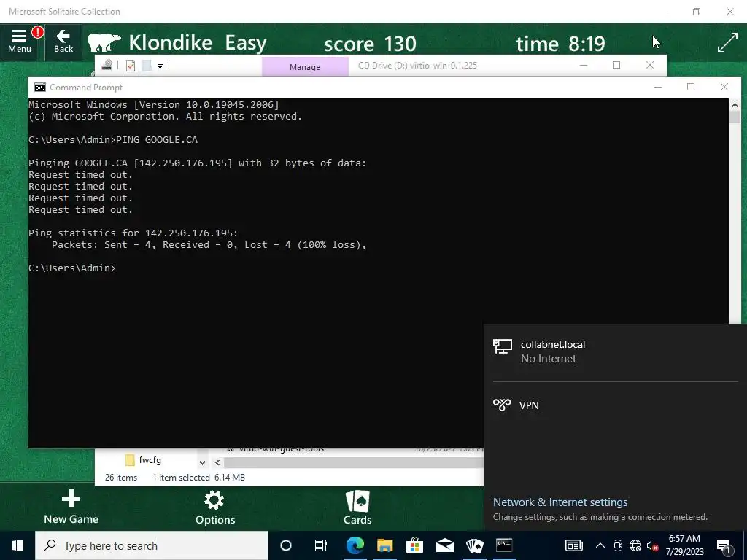747x560 pixels.
Task: Open Task View on taskbar
Action: [x=321, y=545]
